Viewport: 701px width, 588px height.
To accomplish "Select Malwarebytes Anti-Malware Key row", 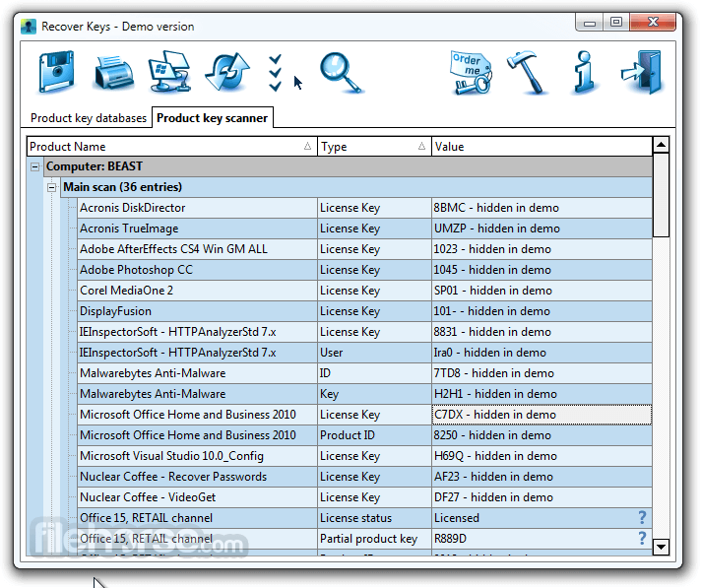I will [x=365, y=394].
